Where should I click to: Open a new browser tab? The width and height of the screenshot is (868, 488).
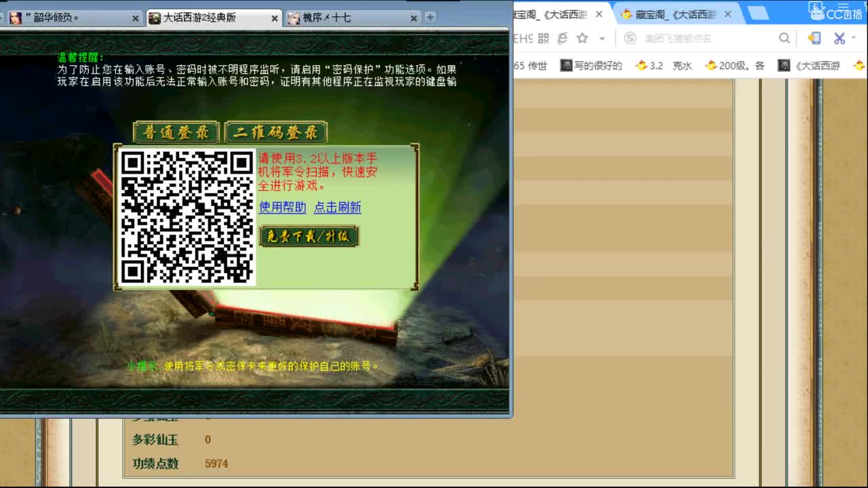(x=758, y=13)
